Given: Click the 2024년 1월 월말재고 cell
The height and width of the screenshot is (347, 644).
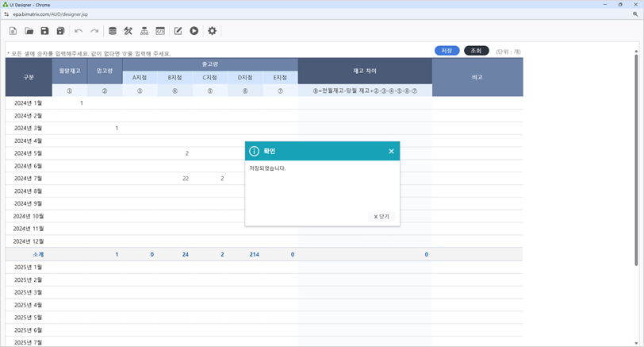Looking at the screenshot, I should [69, 103].
